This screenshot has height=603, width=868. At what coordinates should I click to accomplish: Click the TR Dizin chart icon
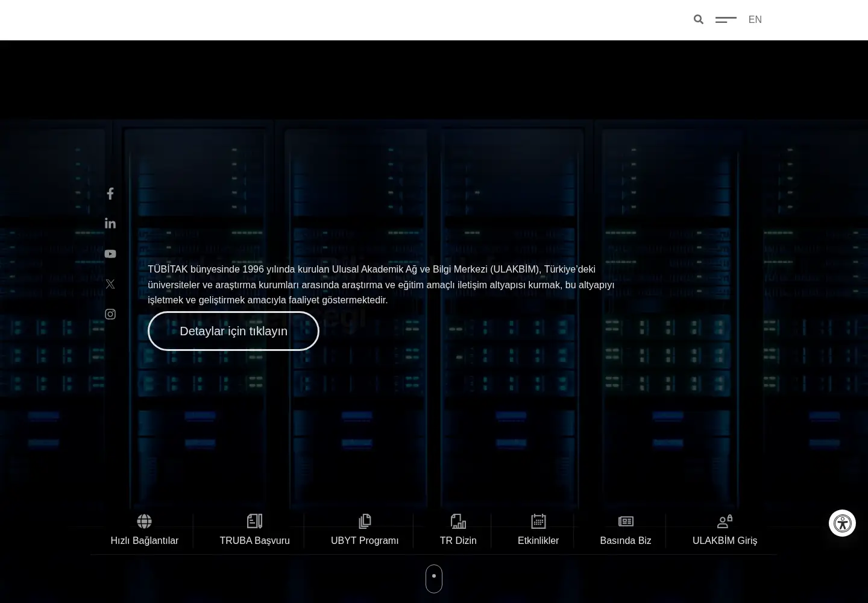coord(458,521)
